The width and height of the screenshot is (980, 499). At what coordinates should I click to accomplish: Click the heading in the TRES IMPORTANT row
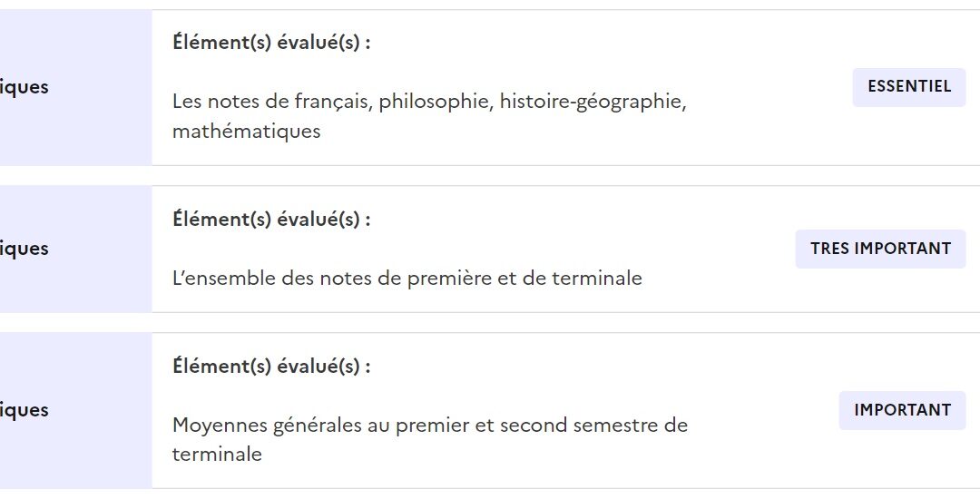pos(271,220)
